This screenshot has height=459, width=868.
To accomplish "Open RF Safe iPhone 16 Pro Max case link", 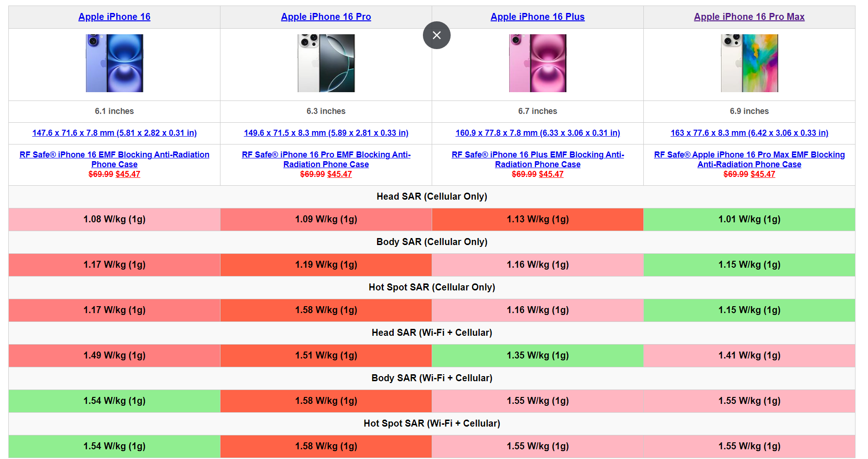I will (749, 159).
